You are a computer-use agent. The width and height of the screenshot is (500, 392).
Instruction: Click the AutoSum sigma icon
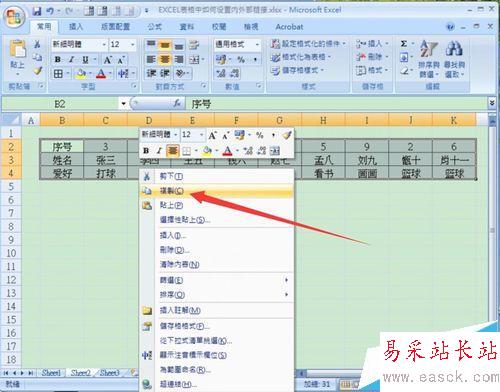pos(404,44)
